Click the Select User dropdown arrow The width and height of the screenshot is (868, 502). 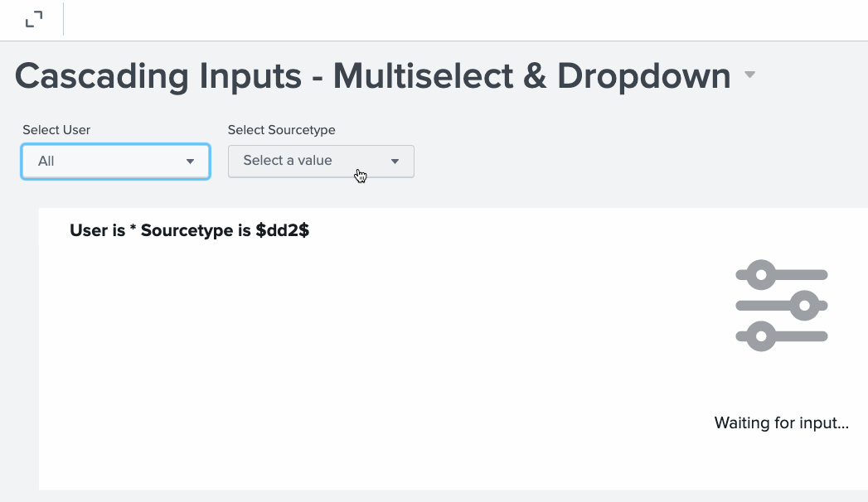point(191,162)
